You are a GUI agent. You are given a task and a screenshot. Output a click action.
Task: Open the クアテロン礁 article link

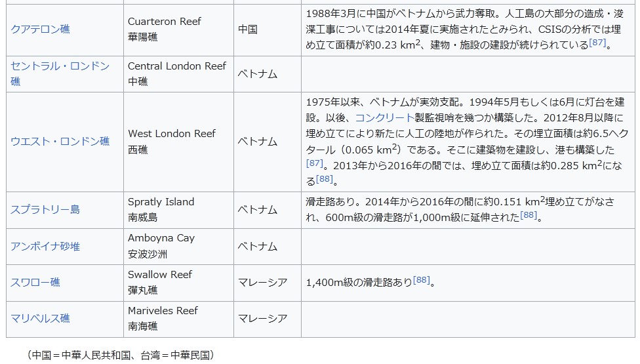point(40,30)
